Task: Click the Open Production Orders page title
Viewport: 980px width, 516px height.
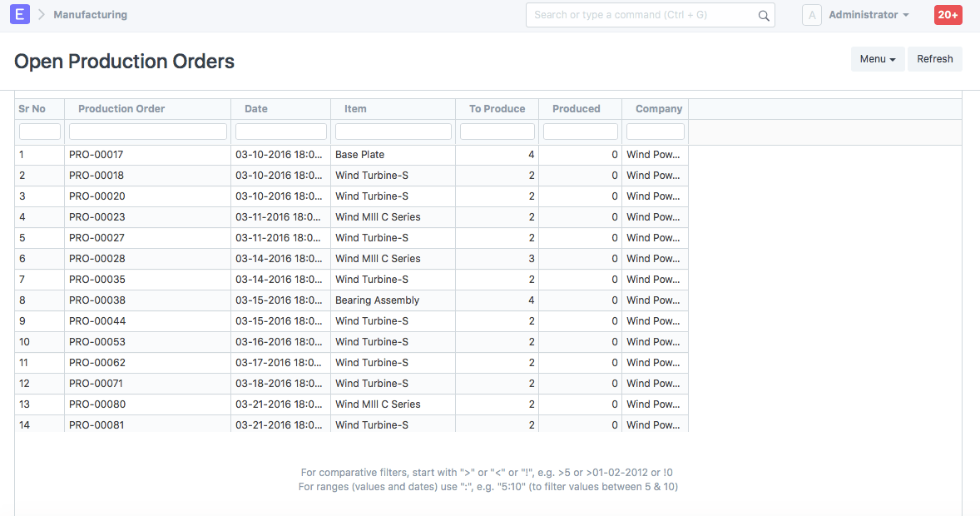Action: click(123, 61)
